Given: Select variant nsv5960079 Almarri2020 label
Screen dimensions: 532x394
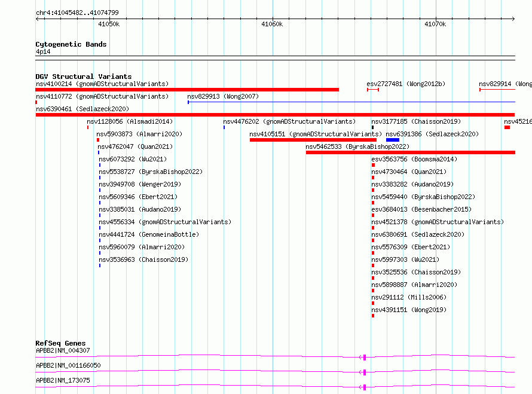Looking at the screenshot, I should point(142,247).
